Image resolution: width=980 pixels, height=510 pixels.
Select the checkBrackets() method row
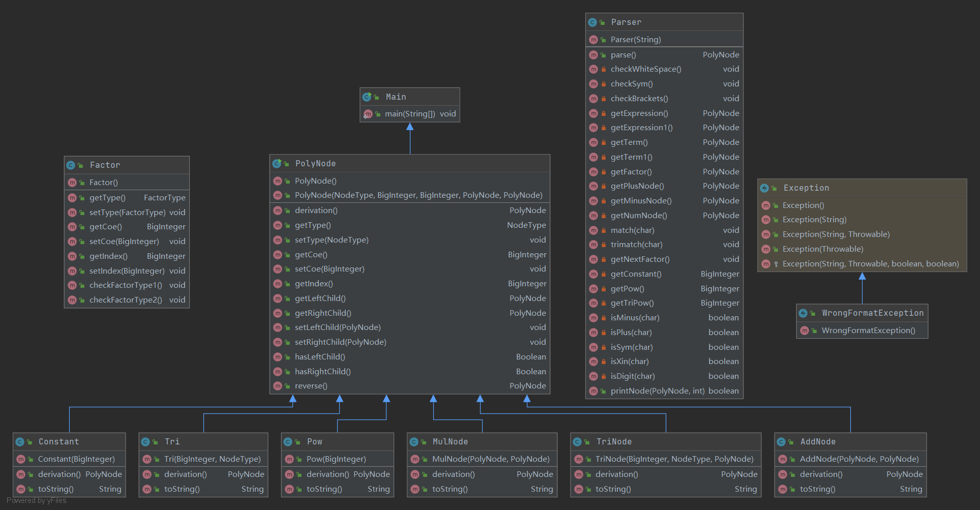coord(664,99)
